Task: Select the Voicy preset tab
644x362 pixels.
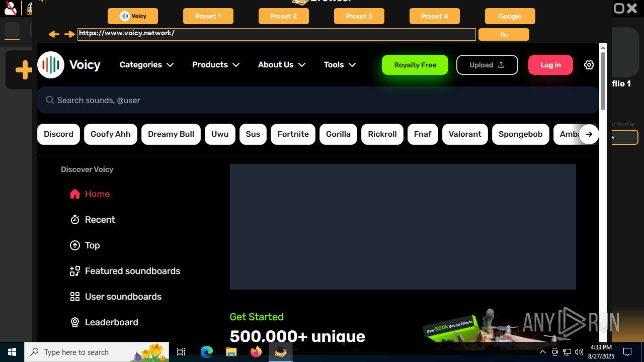Action: pos(133,16)
